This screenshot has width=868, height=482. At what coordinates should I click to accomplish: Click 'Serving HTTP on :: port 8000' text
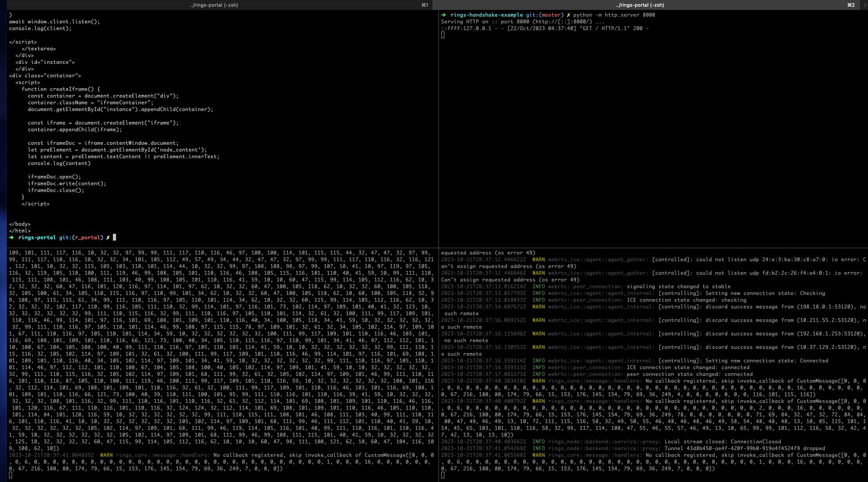click(485, 22)
